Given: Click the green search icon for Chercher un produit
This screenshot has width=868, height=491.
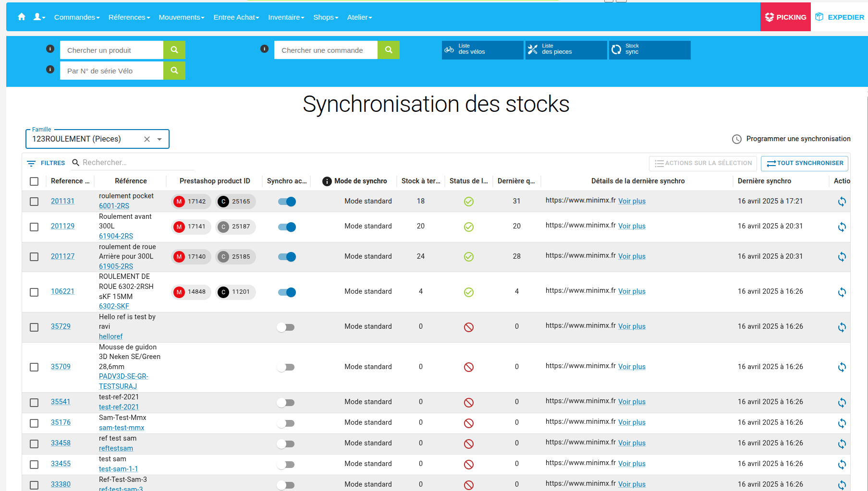Looking at the screenshot, I should (174, 50).
